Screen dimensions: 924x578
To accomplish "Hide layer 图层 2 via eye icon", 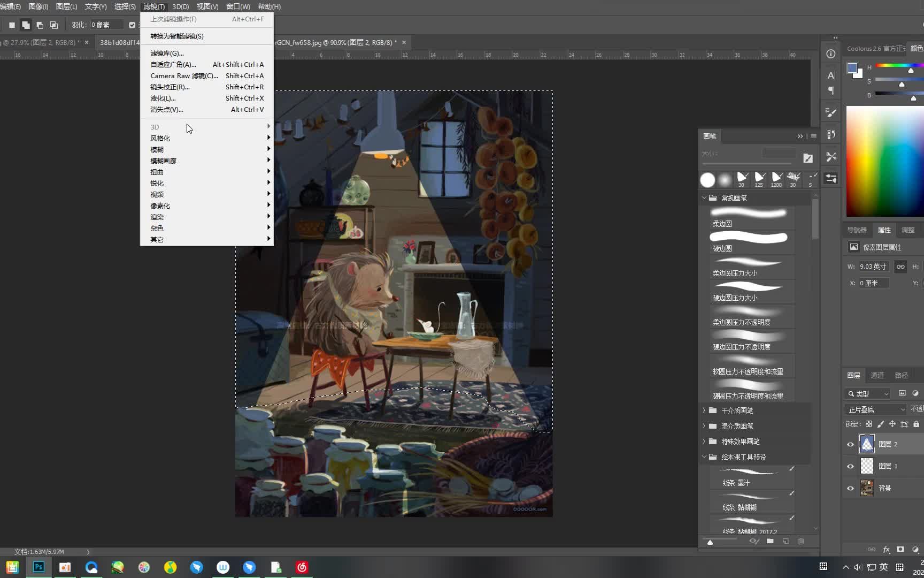I will point(850,444).
